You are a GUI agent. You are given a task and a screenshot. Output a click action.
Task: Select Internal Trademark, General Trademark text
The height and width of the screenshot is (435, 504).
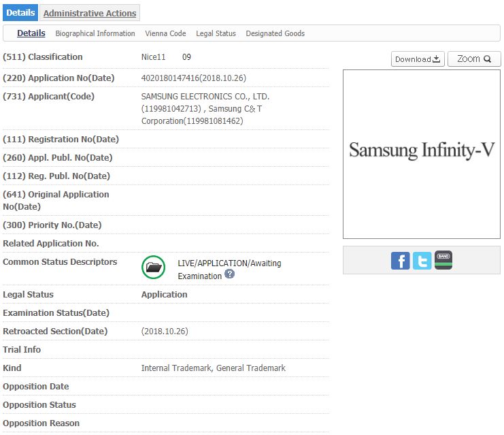(214, 368)
